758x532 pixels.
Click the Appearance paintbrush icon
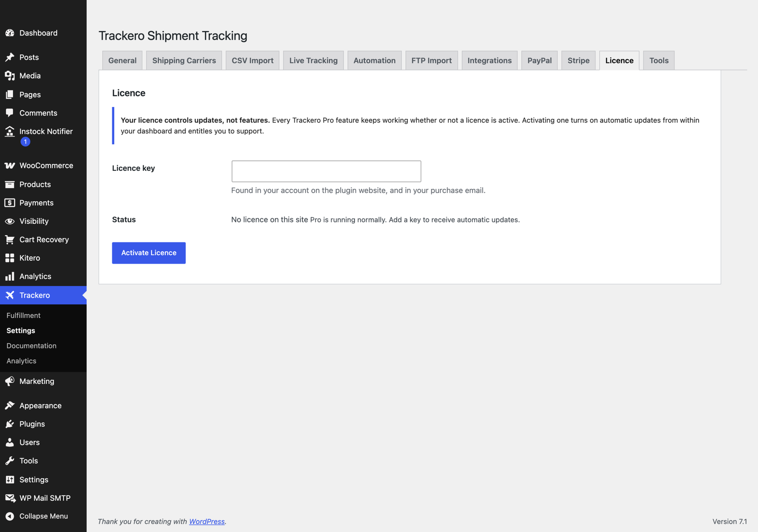pos(9,406)
